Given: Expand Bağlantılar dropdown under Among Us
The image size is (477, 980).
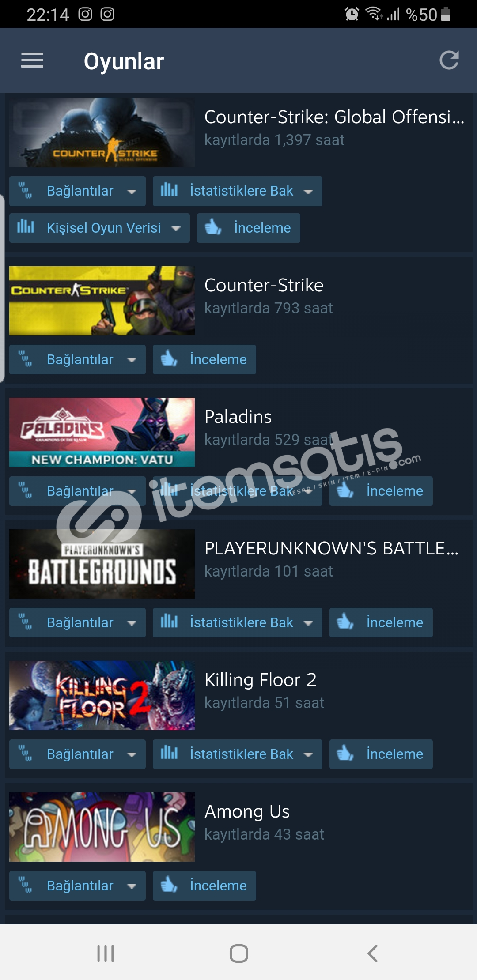Looking at the screenshot, I should coord(77,886).
